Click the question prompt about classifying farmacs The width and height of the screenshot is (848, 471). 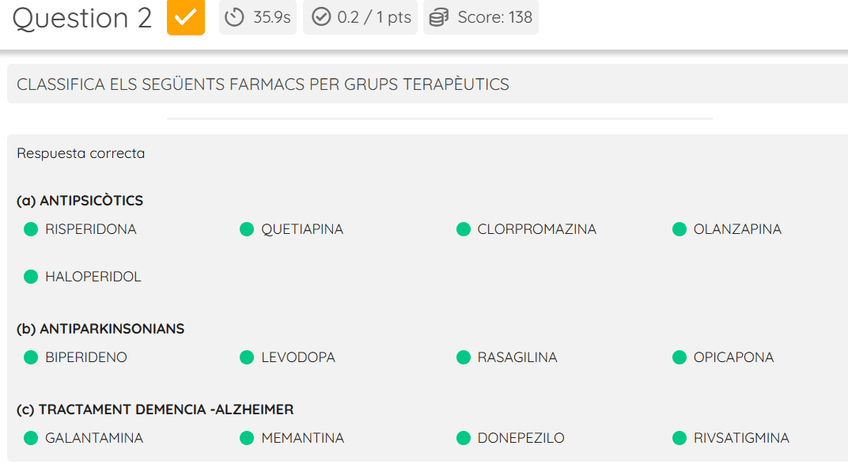coord(263,85)
